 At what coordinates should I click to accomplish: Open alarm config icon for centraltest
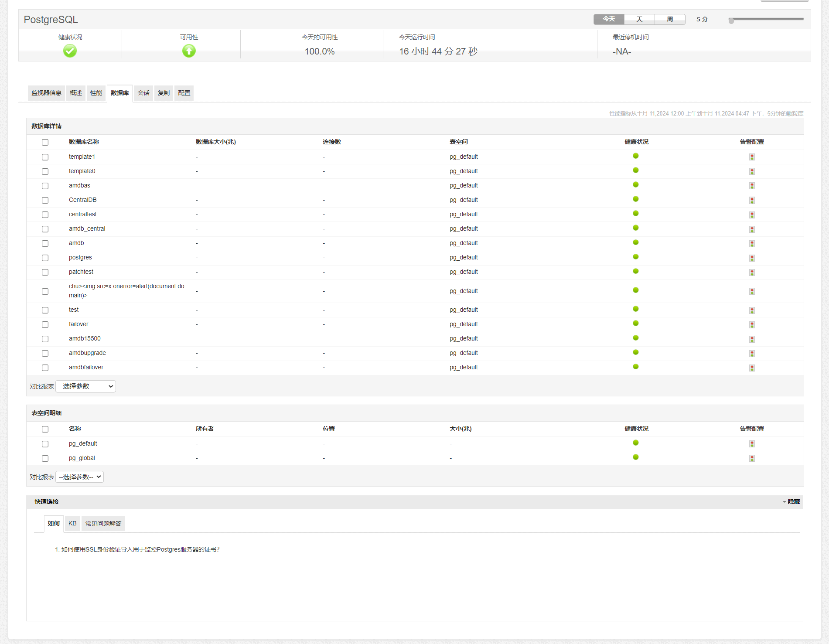752,215
